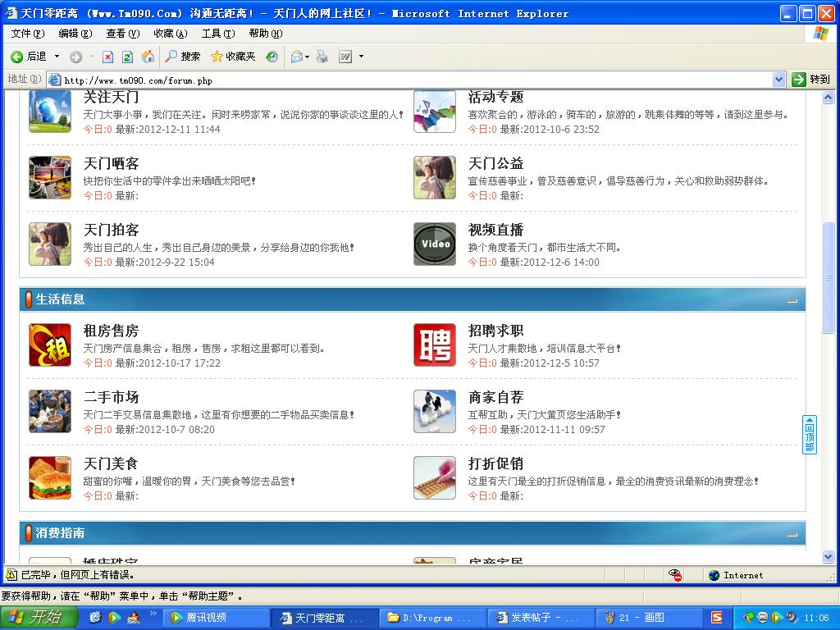Open the 招聘求职 red icon
840x630 pixels.
(x=434, y=345)
